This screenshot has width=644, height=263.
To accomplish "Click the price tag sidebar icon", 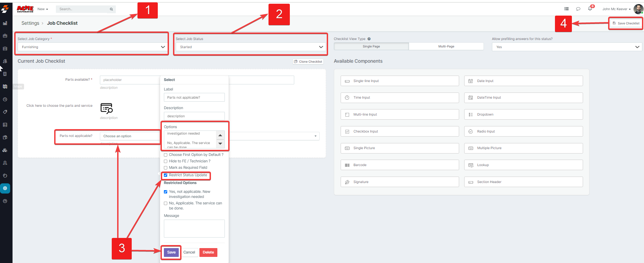I will pyautogui.click(x=5, y=112).
